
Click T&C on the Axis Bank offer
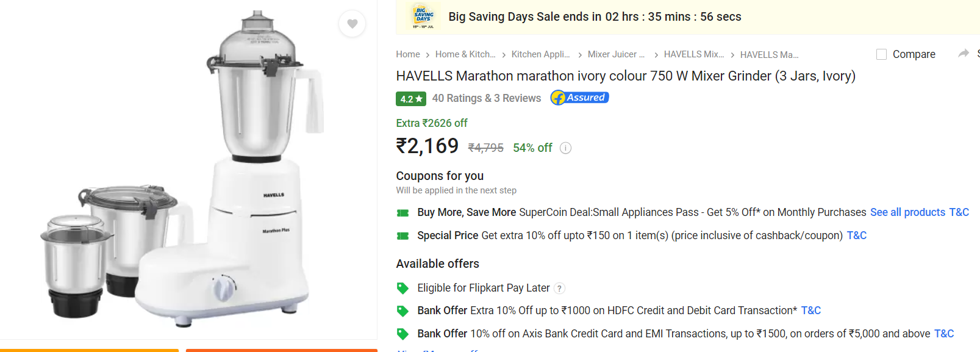click(945, 334)
